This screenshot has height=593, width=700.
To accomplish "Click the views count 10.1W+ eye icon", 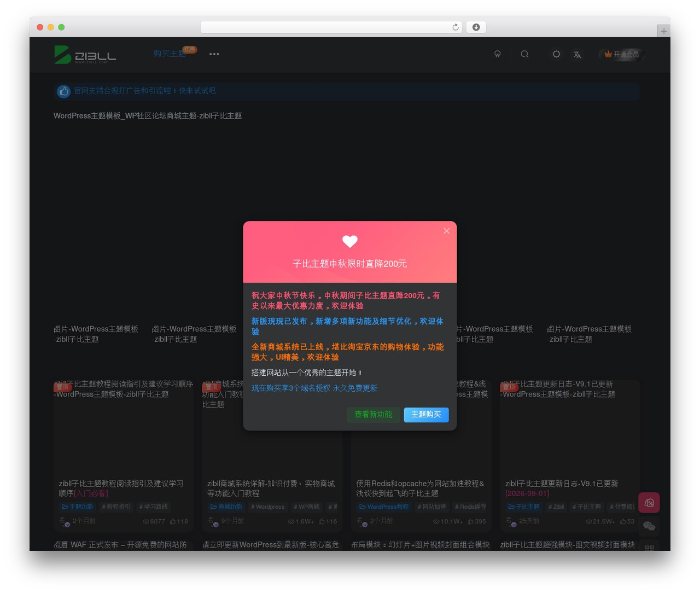I will pyautogui.click(x=436, y=521).
